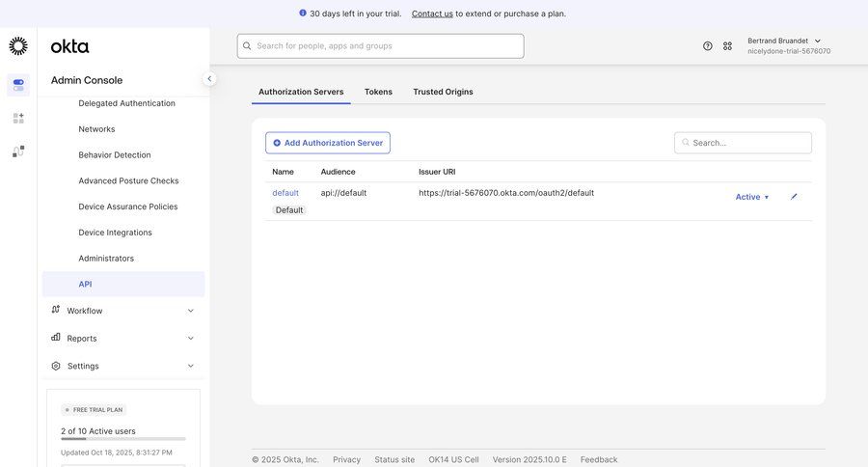Screen dimensions: 868x467
Task: Focus the search people, apps and groups field
Action: [x=380, y=46]
